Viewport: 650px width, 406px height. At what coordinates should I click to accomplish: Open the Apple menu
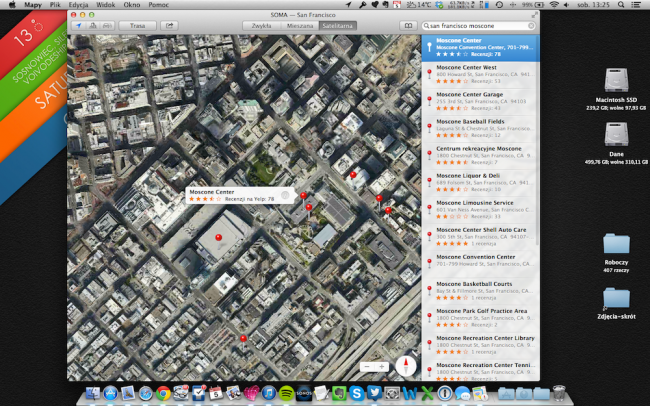pos(12,5)
